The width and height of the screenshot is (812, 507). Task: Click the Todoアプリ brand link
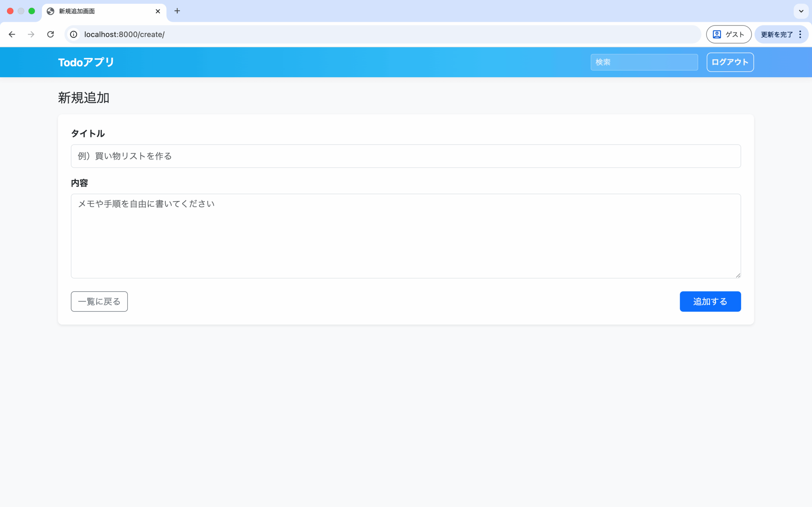point(86,62)
